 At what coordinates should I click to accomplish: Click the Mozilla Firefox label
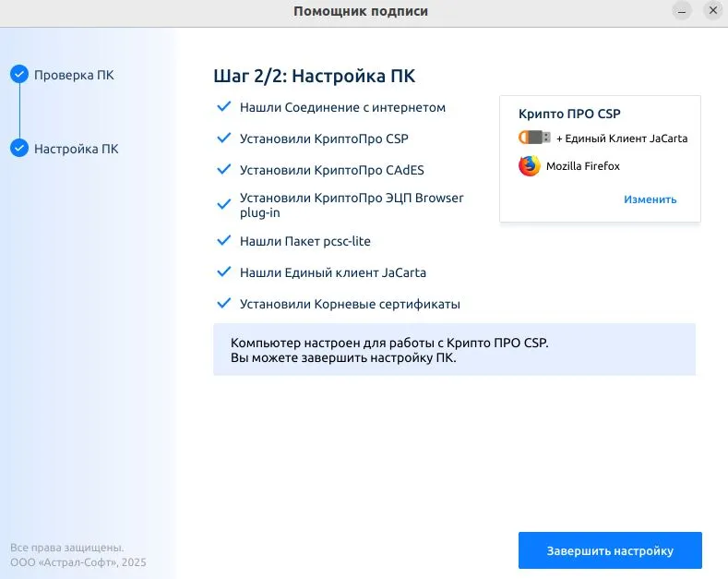point(583,166)
